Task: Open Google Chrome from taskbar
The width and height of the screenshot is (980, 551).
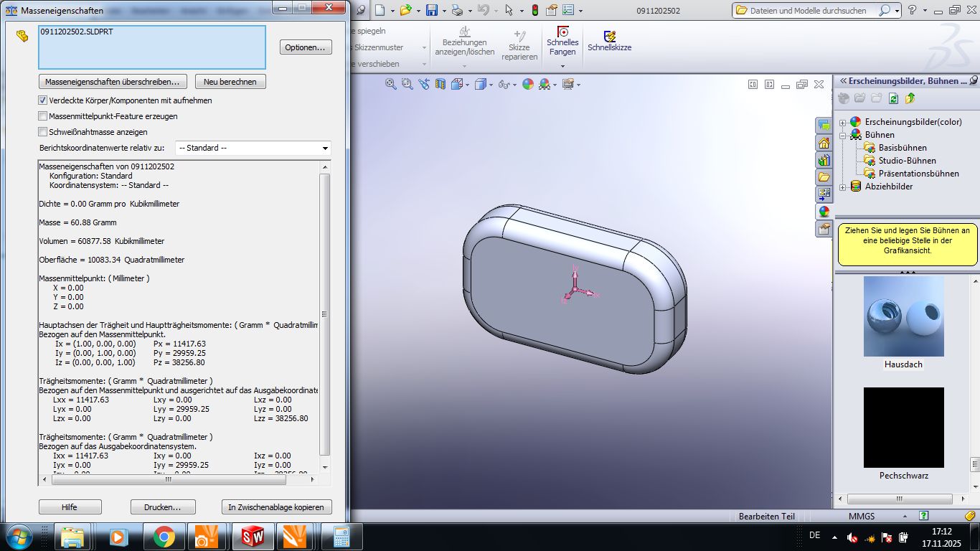Action: (164, 537)
